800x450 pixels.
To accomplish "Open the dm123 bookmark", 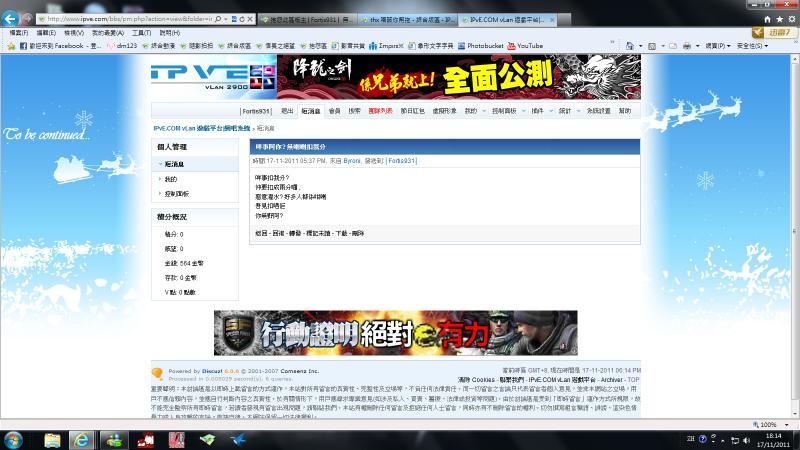I will pyautogui.click(x=122, y=46).
